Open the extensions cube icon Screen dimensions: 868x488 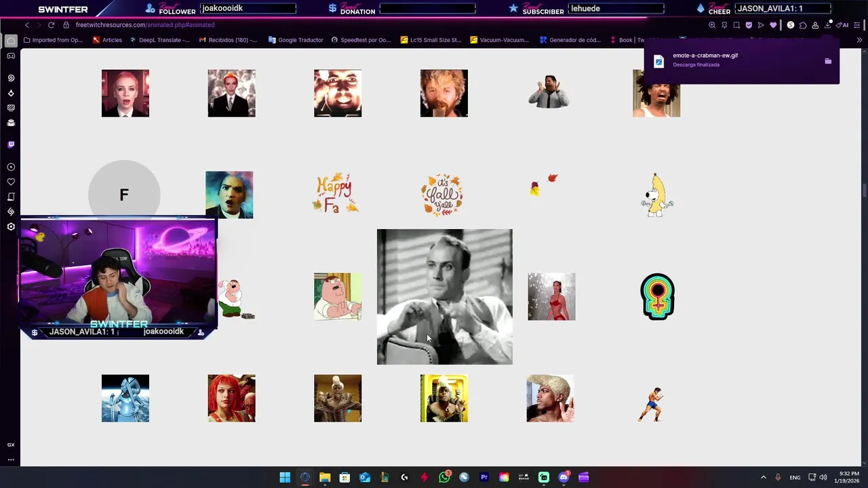(x=803, y=25)
